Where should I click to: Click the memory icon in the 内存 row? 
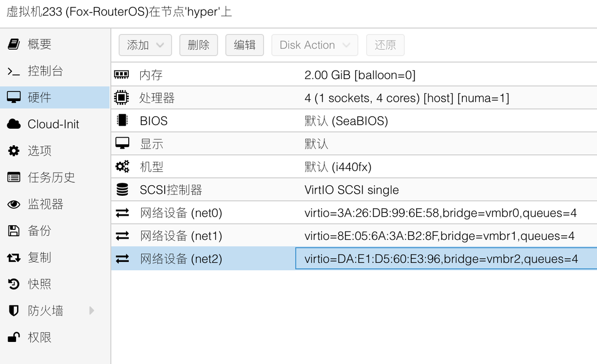click(122, 75)
